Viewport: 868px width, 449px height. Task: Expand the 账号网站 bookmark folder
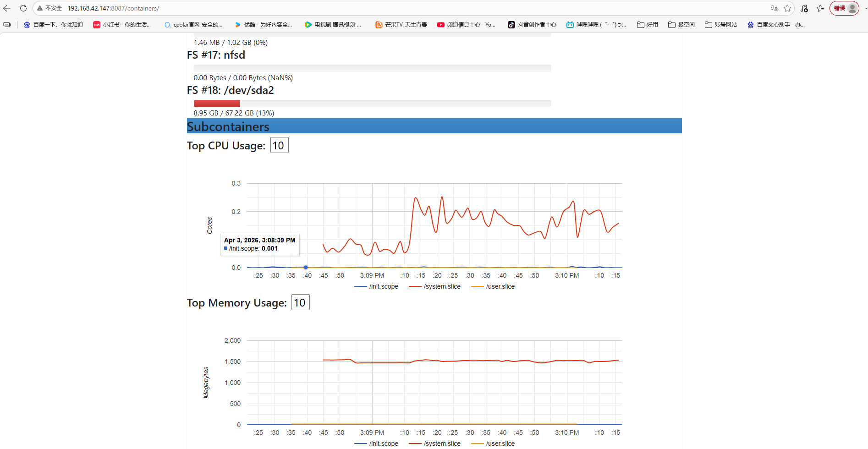click(721, 25)
